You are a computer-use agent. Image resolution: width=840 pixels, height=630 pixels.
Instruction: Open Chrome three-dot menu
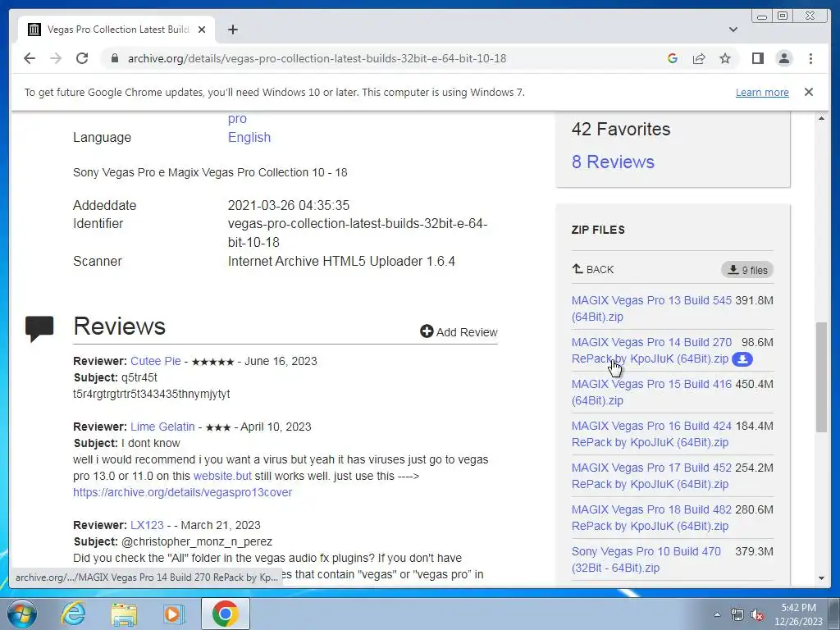coord(810,58)
